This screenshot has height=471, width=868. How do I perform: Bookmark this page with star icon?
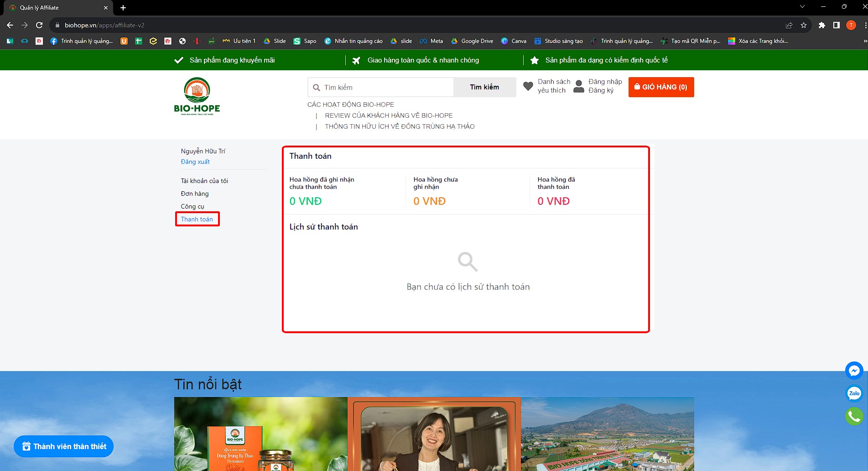804,25
